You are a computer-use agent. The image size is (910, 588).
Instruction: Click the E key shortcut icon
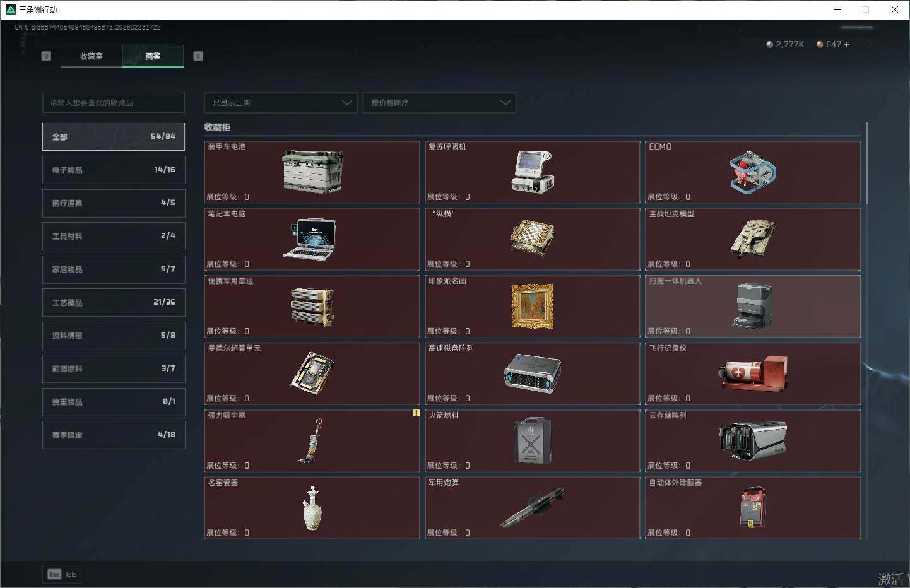[x=198, y=56]
